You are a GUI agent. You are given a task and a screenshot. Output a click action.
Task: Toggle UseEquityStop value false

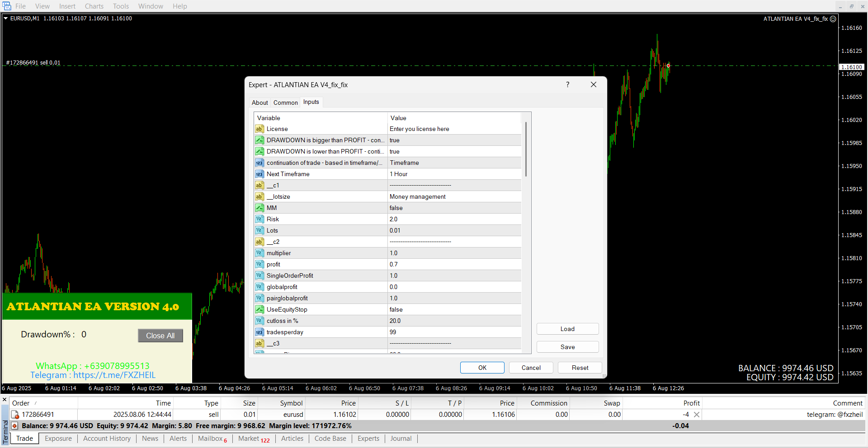[454, 310]
